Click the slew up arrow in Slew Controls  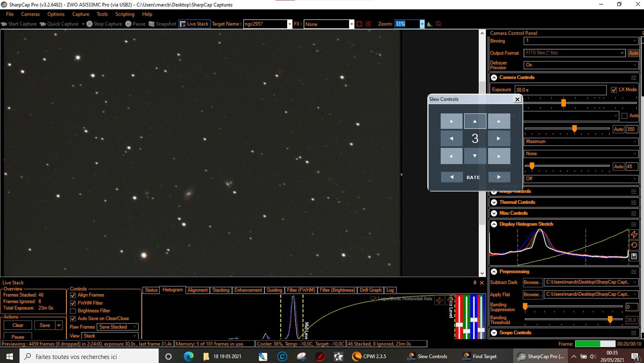tap(475, 121)
